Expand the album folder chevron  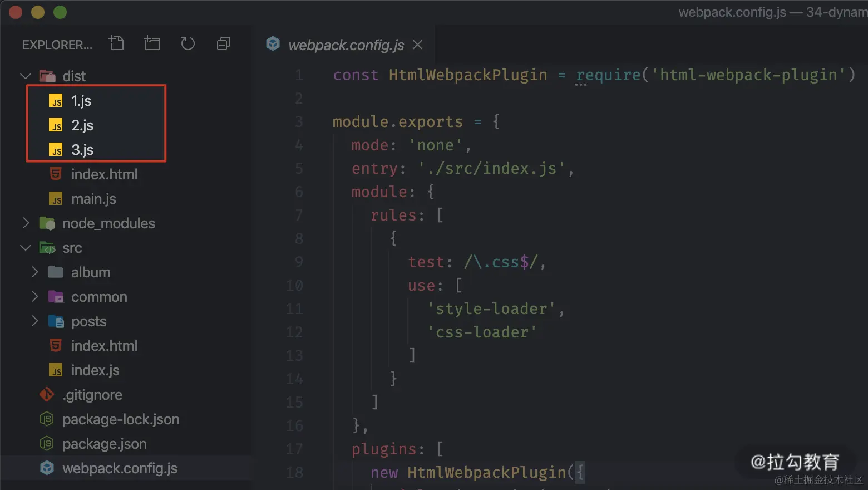pos(34,272)
